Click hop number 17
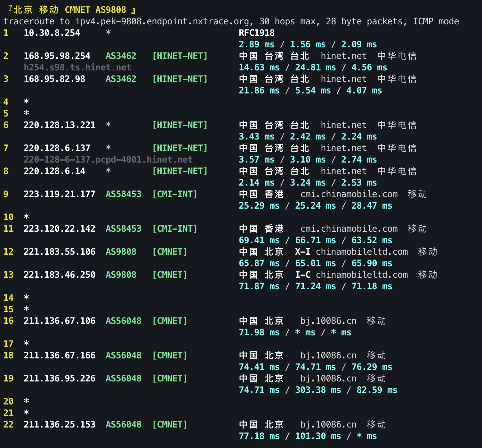 (x=8, y=344)
